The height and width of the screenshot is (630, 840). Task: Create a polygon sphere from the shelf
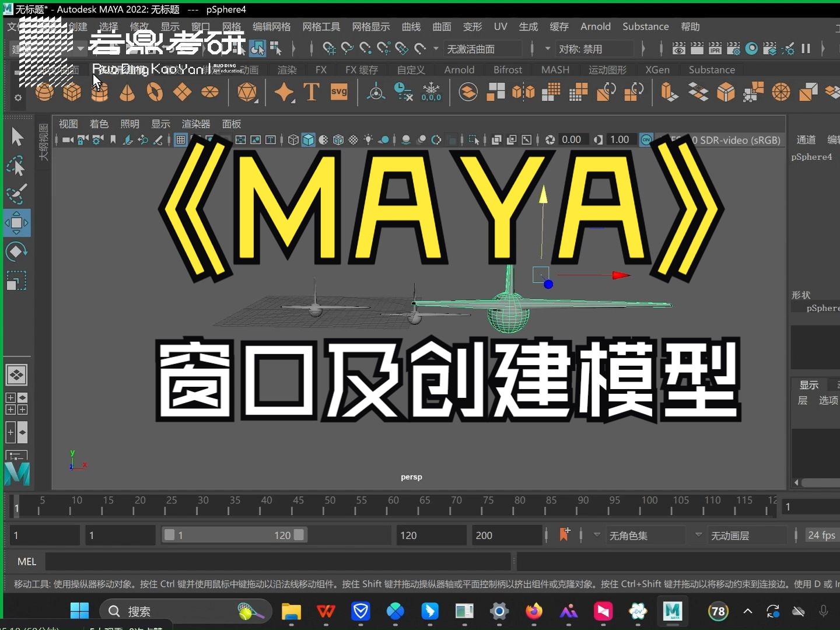(44, 92)
